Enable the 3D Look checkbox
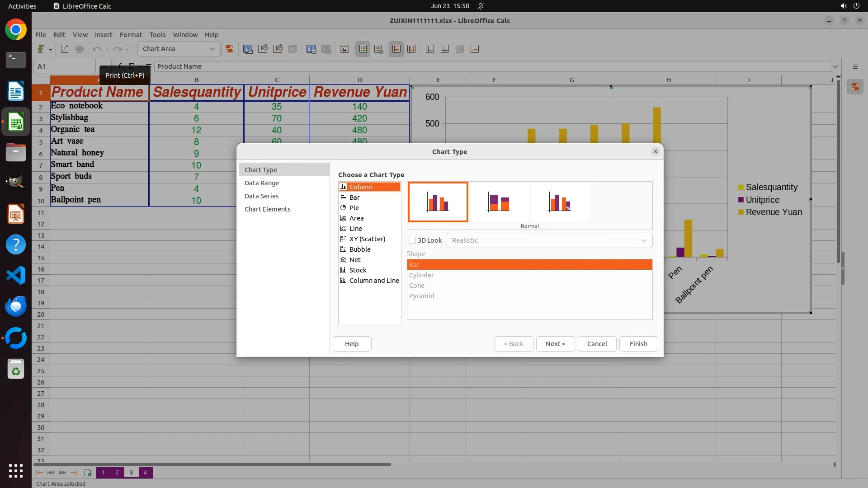The height and width of the screenshot is (488, 868). [x=412, y=240]
